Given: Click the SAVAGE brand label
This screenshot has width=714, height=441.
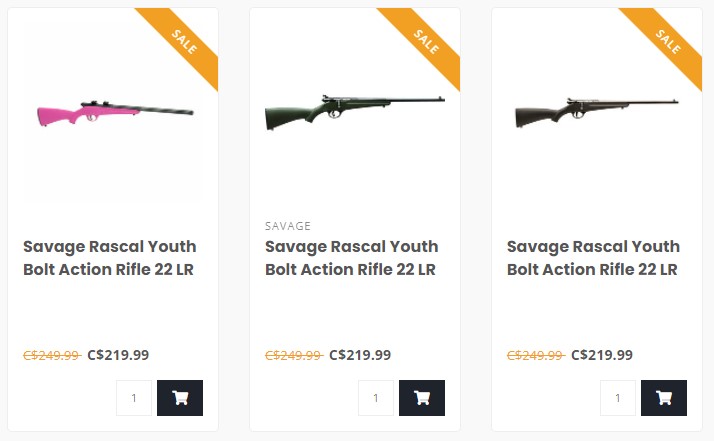Looking at the screenshot, I should (288, 226).
